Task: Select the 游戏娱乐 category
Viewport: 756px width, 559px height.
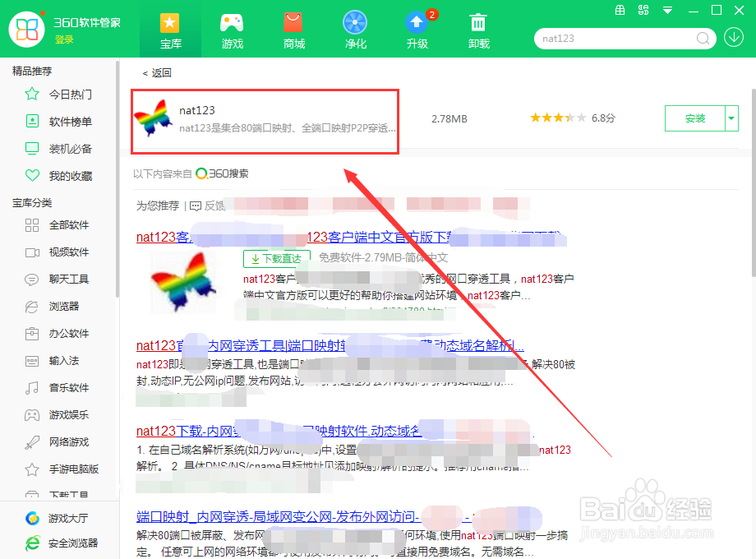Action: tap(69, 415)
